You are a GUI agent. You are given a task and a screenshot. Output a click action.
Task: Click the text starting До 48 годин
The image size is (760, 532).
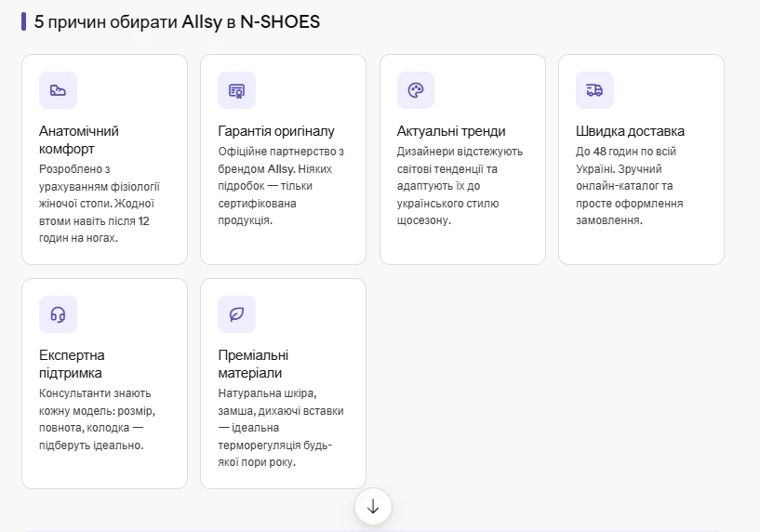[x=630, y=186]
